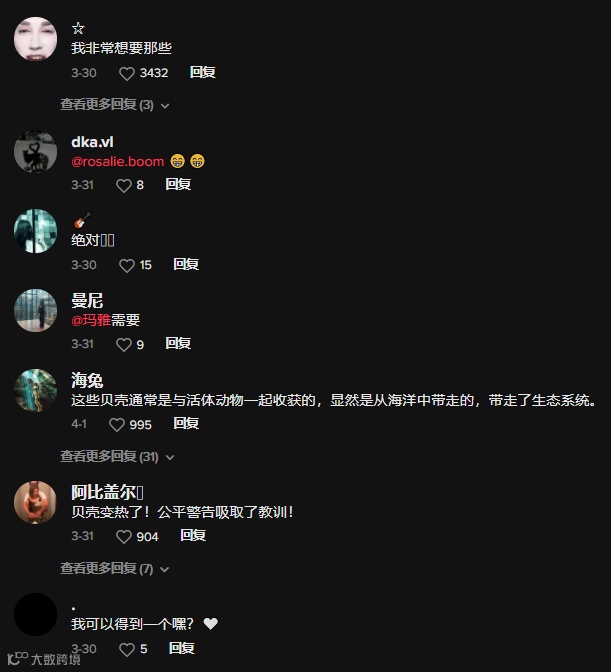Expand 查看更多回复 (7) replies
Image resolution: width=611 pixels, height=672 pixels.
point(114,568)
